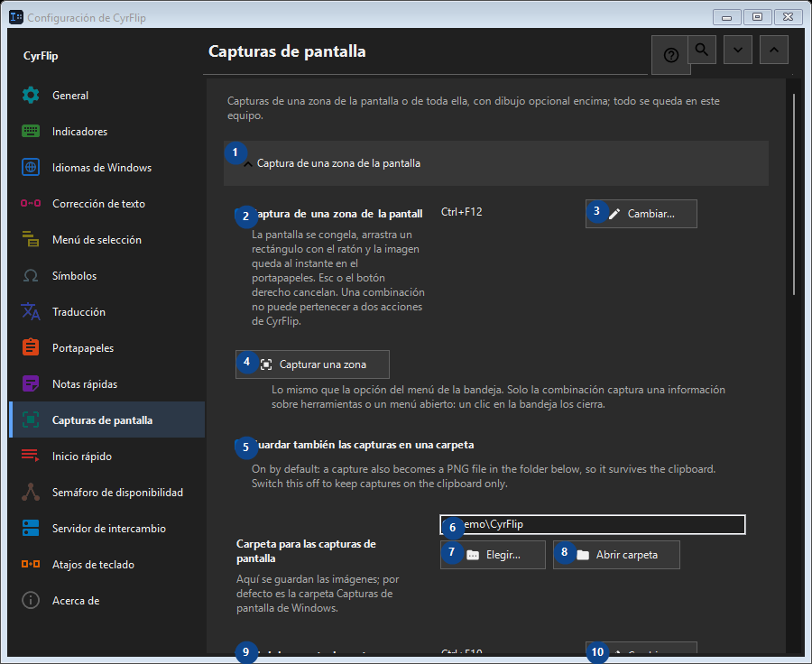Click the Abrir carpeta button
812x664 pixels.
[x=616, y=555]
